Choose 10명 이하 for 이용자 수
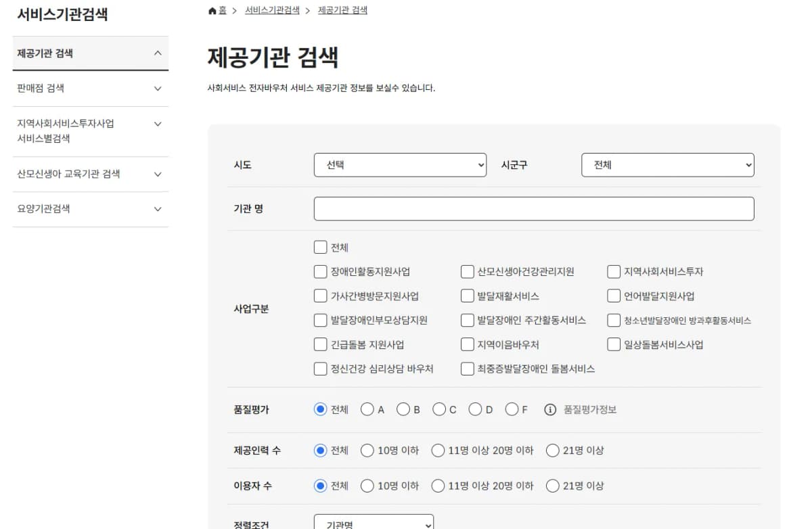This screenshot has width=812, height=529. (367, 486)
